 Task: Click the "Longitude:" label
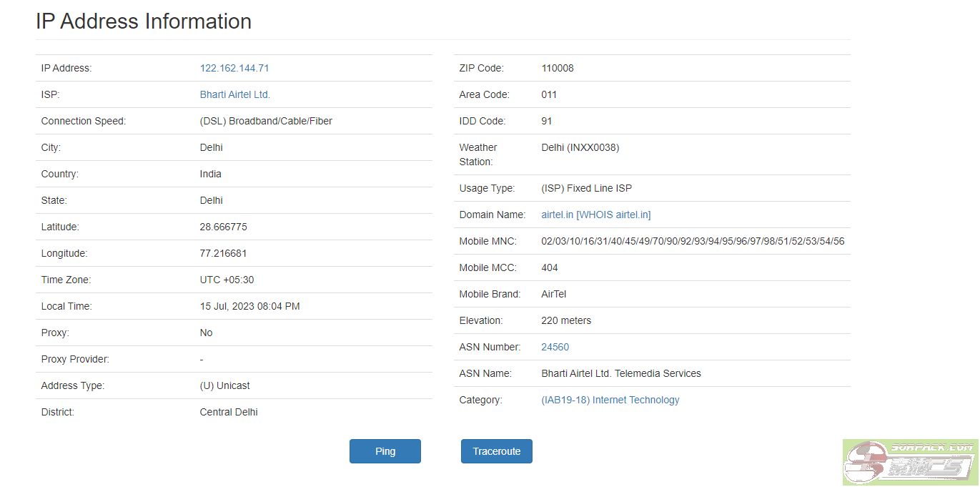pyautogui.click(x=64, y=253)
